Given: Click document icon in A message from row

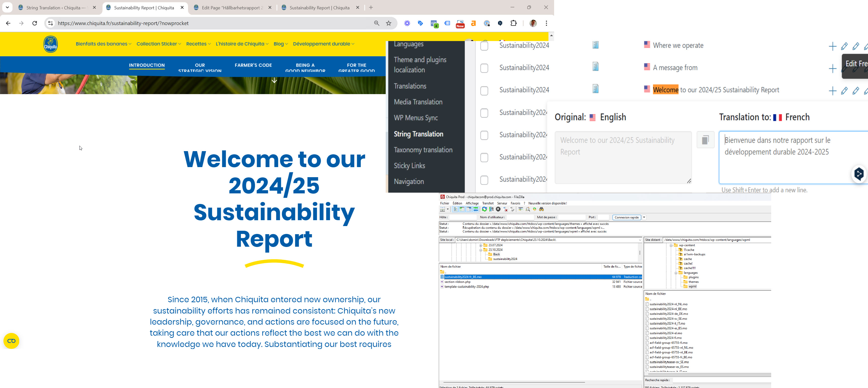Looking at the screenshot, I should 595,67.
